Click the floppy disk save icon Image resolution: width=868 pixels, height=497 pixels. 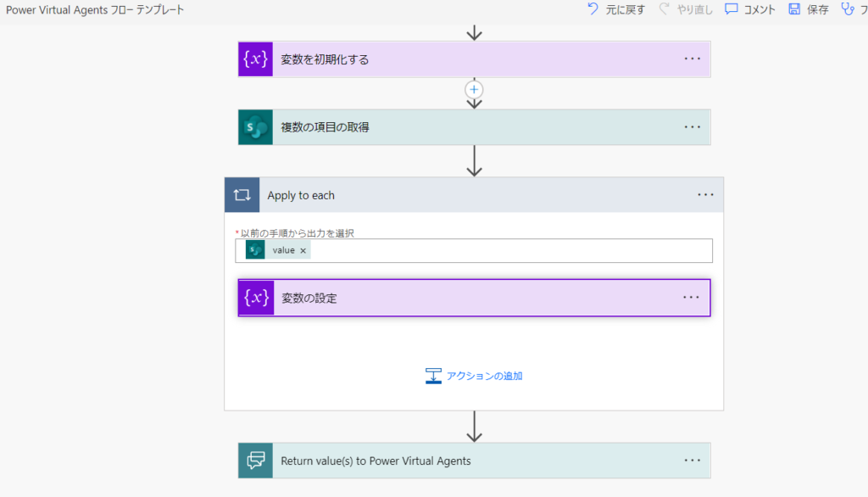click(794, 8)
